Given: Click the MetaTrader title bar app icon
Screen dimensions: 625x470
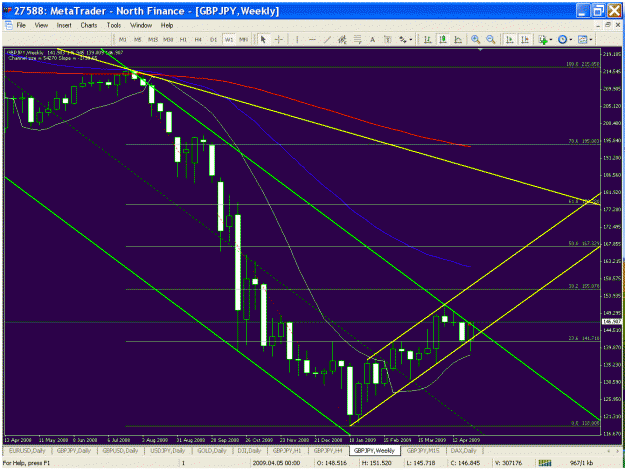Looking at the screenshot, I should [x=7, y=11].
